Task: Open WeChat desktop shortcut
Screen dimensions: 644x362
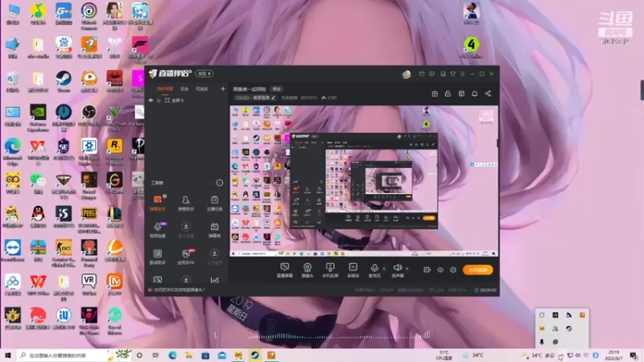Action: [x=38, y=183]
